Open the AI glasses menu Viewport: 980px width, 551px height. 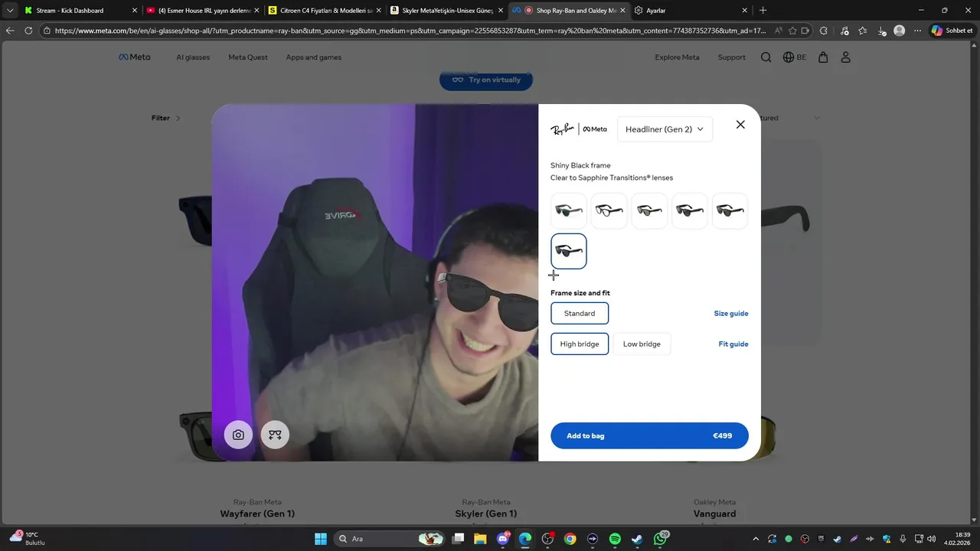tap(193, 57)
